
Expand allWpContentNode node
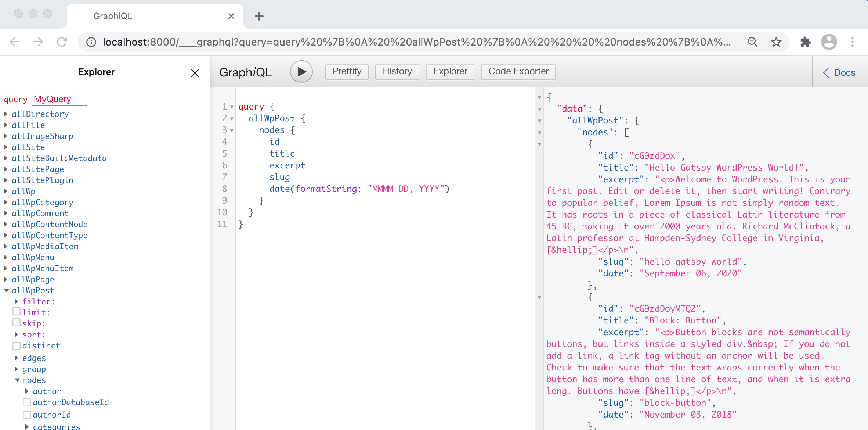tap(6, 224)
